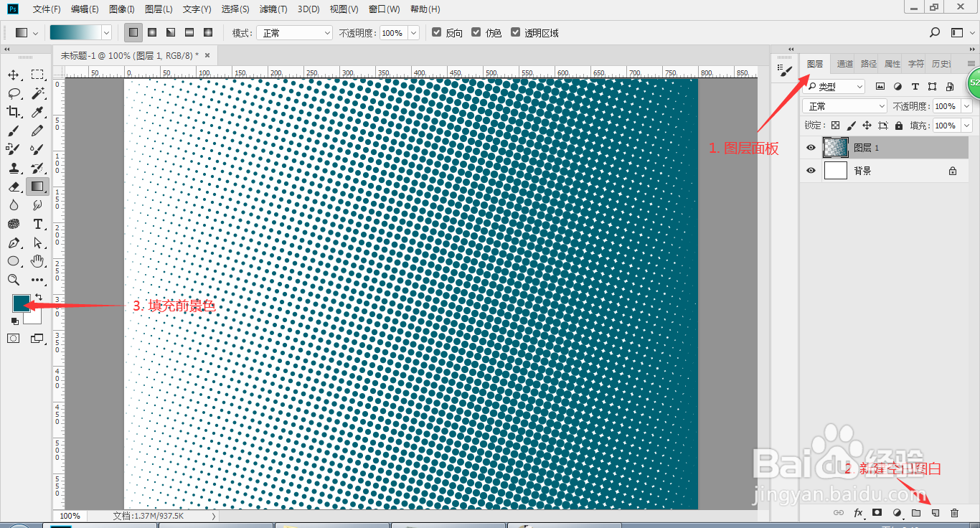
Task: Open layer styles fx button
Action: tap(858, 513)
